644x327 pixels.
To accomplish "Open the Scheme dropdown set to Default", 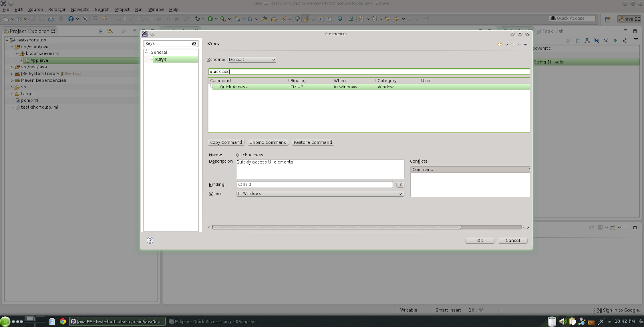I will [x=252, y=60].
